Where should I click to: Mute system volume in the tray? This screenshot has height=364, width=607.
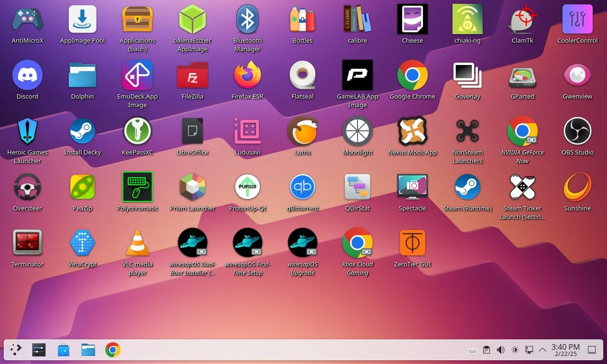coord(500,350)
